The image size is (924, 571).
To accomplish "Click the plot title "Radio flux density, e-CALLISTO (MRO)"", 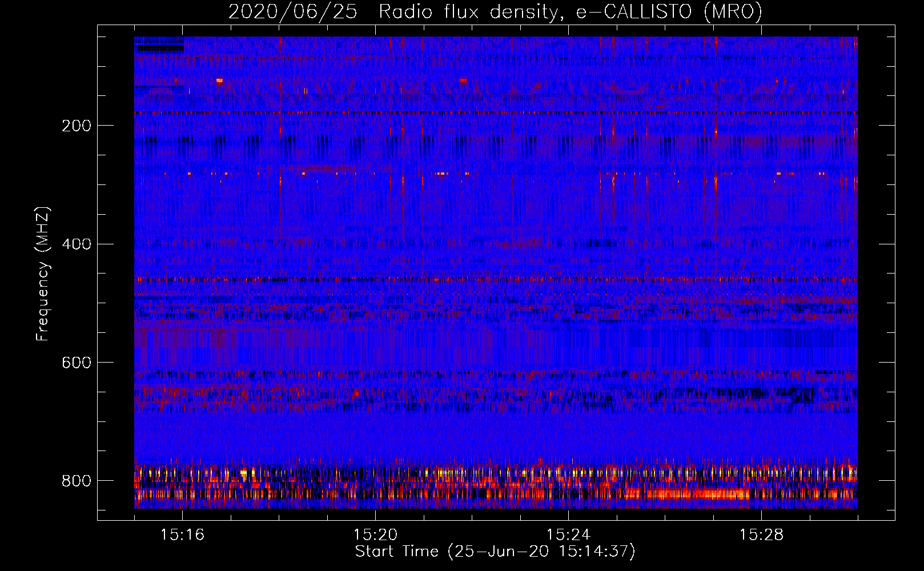I will point(571,11).
